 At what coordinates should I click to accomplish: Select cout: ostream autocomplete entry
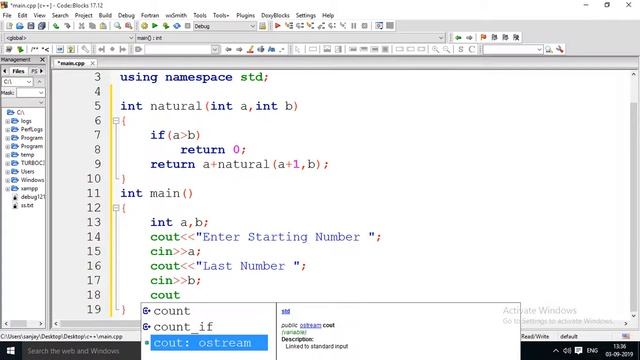tap(208, 343)
